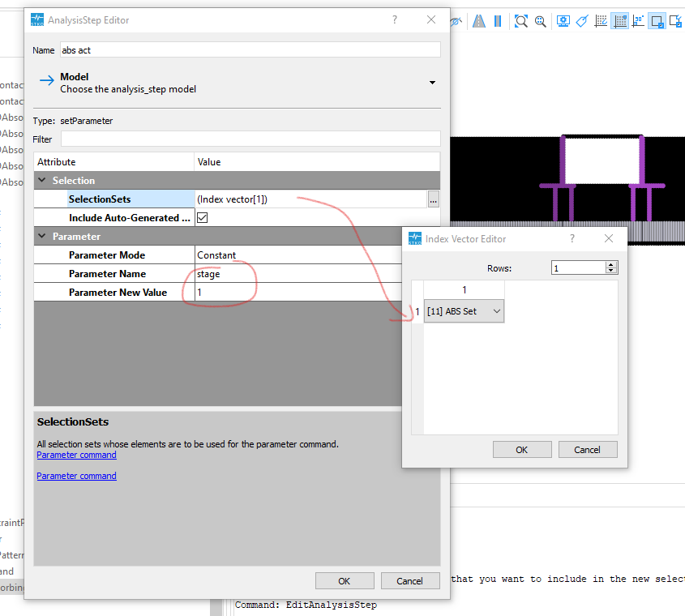Click the Attribute column header
This screenshot has width=685, height=616.
coord(113,161)
